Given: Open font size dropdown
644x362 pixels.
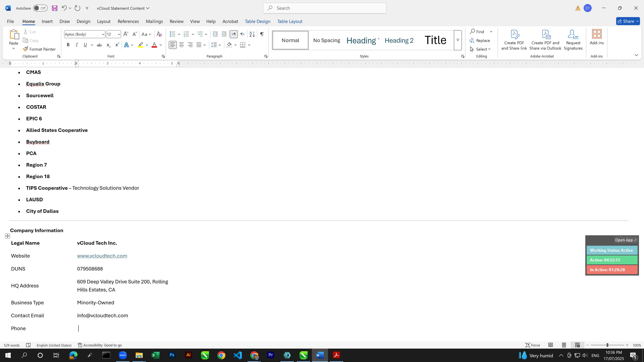Looking at the screenshot, I should coord(119,35).
